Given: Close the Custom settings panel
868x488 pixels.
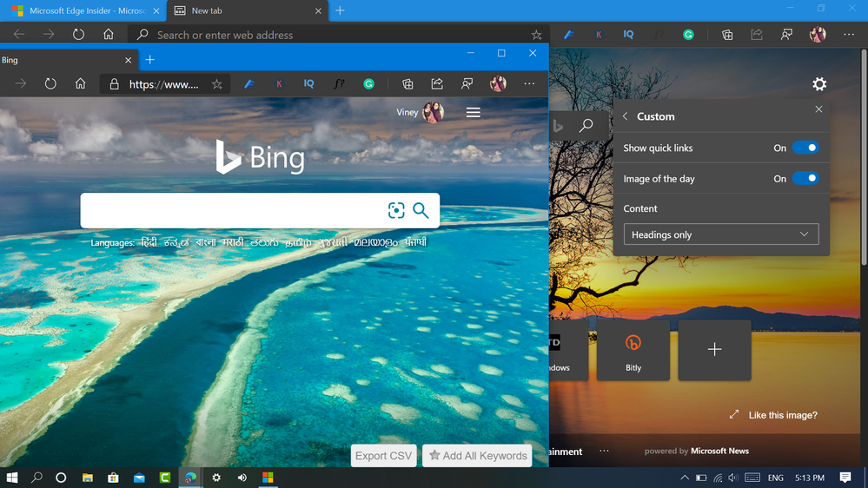Looking at the screenshot, I should [x=818, y=109].
